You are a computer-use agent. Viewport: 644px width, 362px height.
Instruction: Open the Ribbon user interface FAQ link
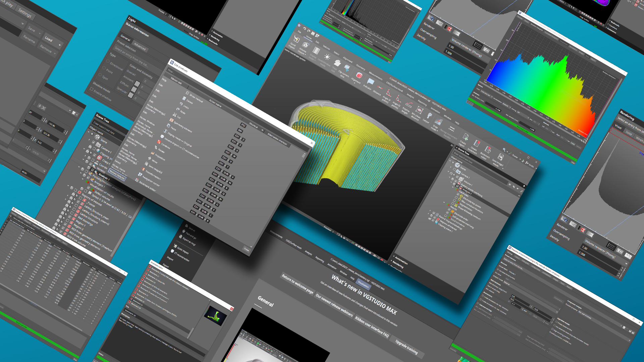(372, 327)
